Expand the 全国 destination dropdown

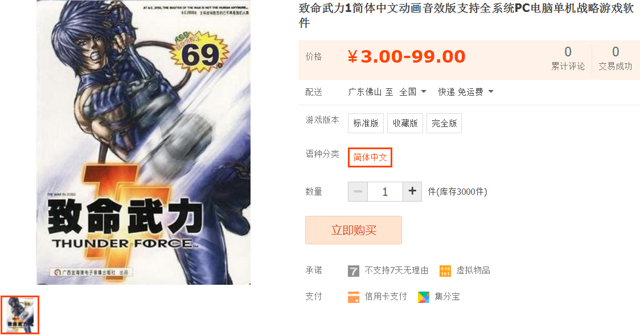(x=413, y=92)
